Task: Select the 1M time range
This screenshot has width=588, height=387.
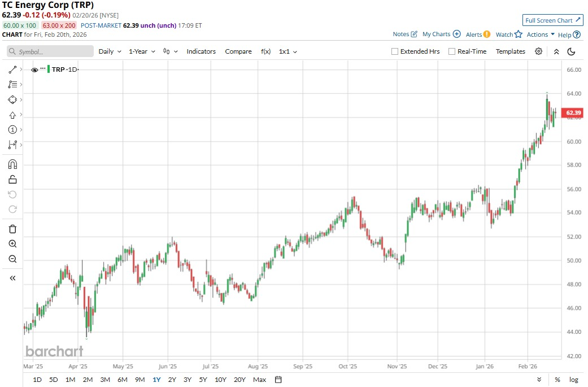Action: 70,380
